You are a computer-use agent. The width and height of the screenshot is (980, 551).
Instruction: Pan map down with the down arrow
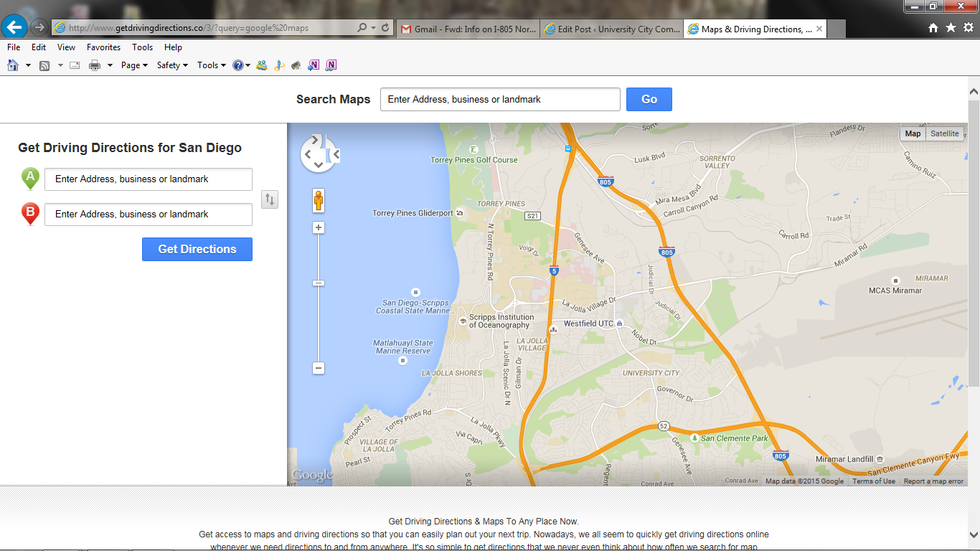(319, 165)
